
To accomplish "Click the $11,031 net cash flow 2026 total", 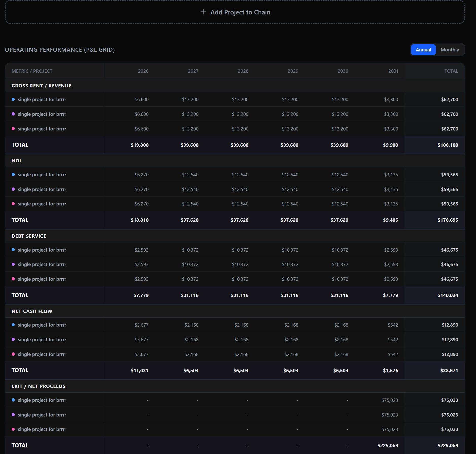I will (140, 370).
